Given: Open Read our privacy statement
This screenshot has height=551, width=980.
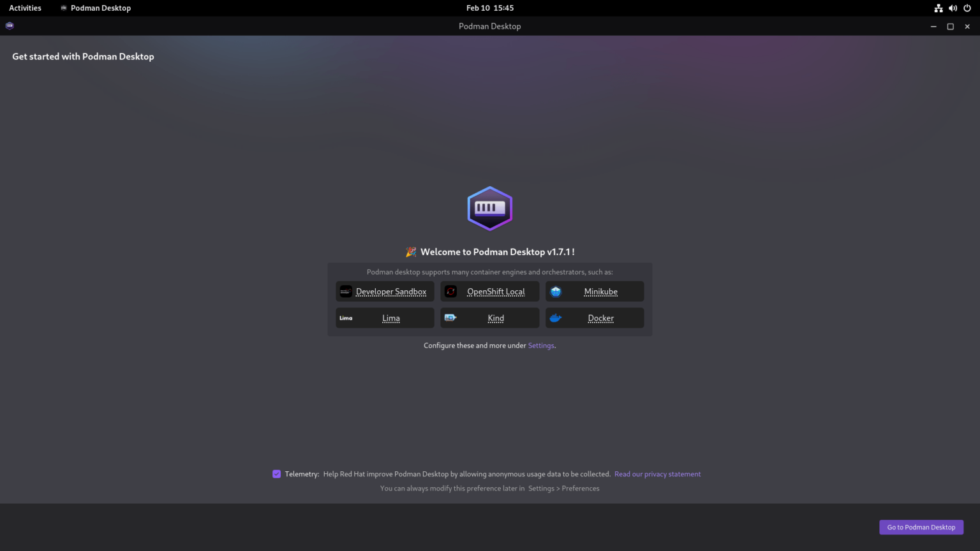Looking at the screenshot, I should point(657,474).
